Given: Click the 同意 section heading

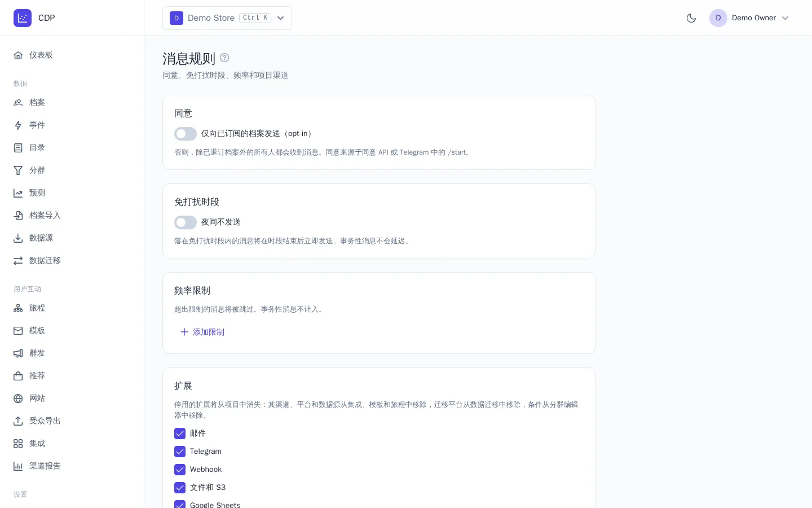Looking at the screenshot, I should point(183,113).
